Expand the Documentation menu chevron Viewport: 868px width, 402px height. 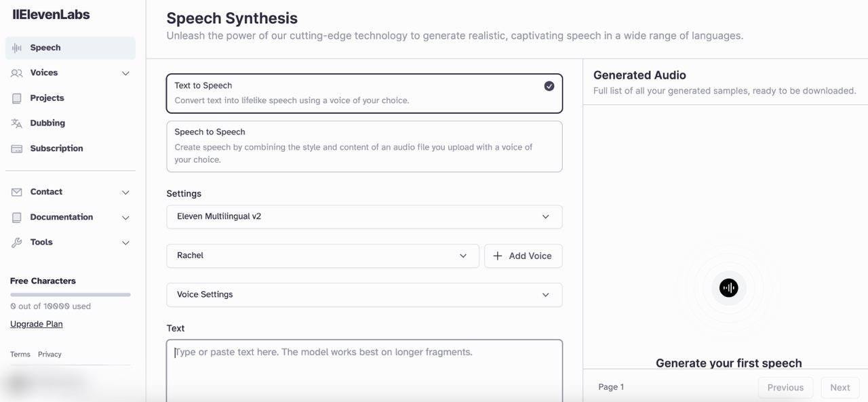tap(125, 218)
